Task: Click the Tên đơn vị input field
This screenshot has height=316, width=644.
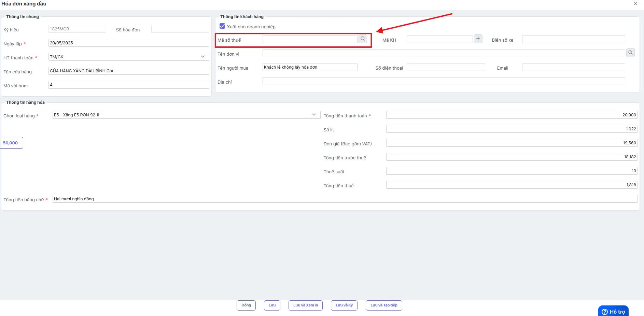Action: [444, 53]
